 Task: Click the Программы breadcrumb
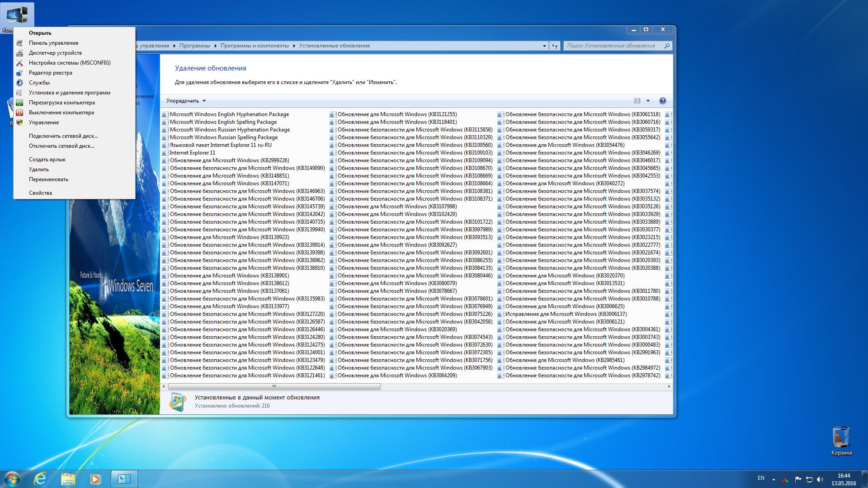click(x=194, y=46)
